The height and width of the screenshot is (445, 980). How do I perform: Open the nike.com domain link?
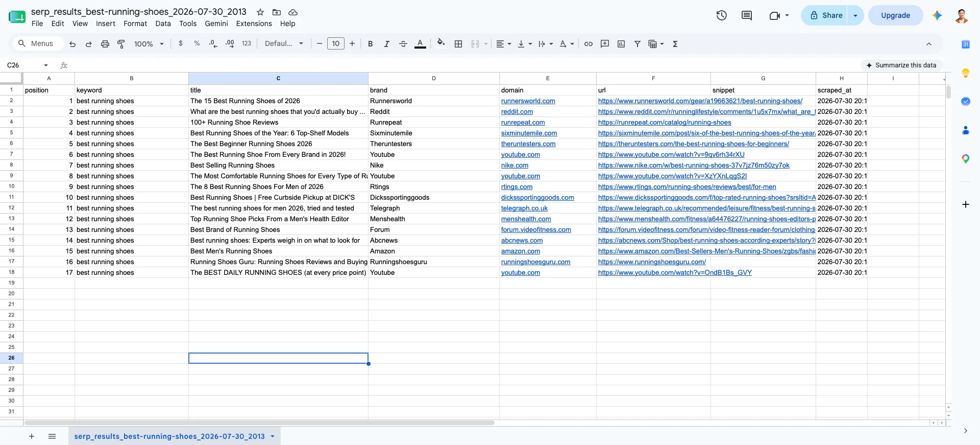point(514,166)
